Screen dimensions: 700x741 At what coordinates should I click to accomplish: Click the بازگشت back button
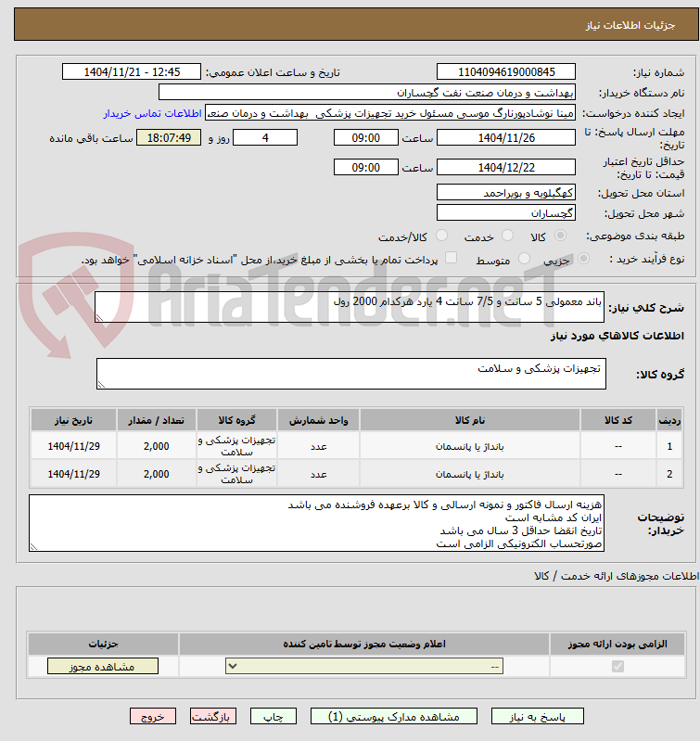point(213,717)
